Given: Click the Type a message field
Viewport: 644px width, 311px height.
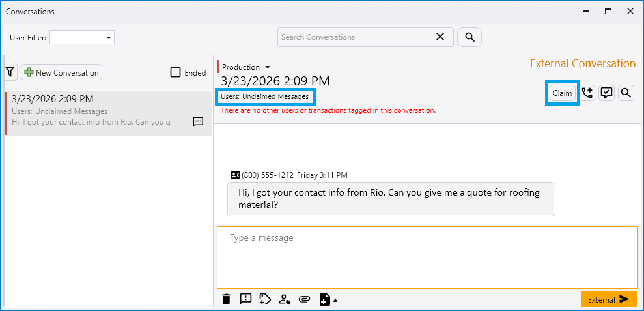Looking at the screenshot, I should point(427,257).
